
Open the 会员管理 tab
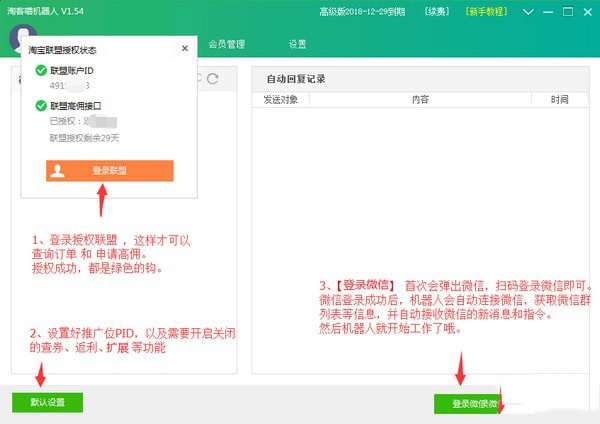coord(227,44)
